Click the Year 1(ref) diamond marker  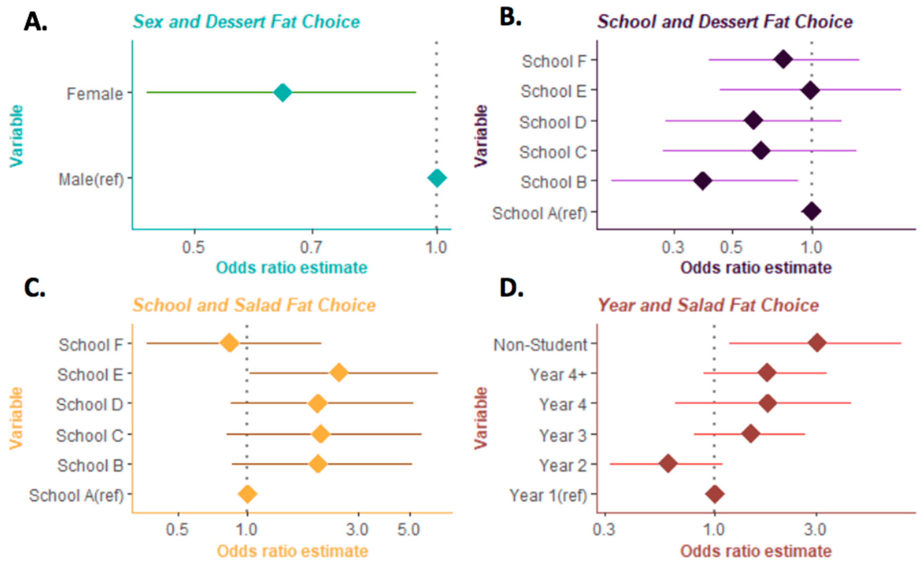[715, 494]
